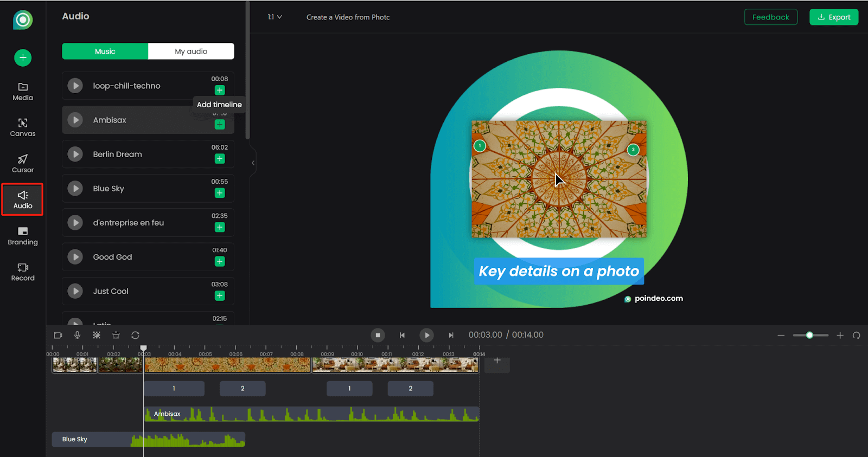This screenshot has width=868, height=457.
Task: Click the timeline delete trash icon
Action: click(x=116, y=335)
